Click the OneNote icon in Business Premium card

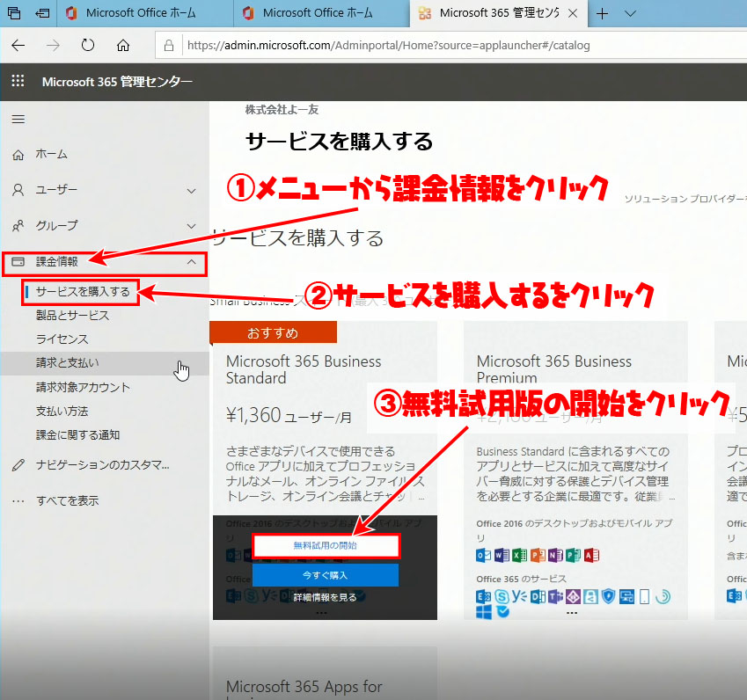[x=555, y=555]
